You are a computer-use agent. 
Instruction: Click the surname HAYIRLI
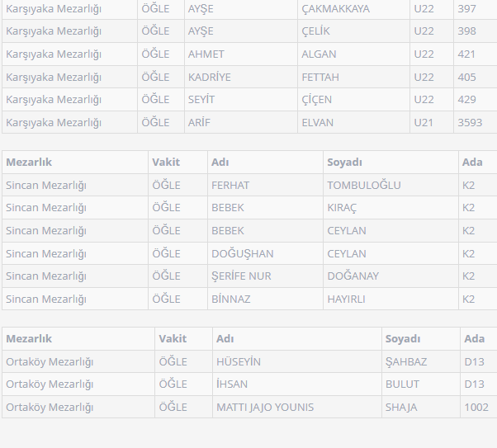346,299
